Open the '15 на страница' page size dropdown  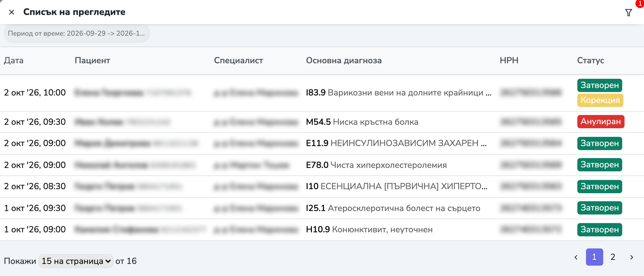point(76,261)
